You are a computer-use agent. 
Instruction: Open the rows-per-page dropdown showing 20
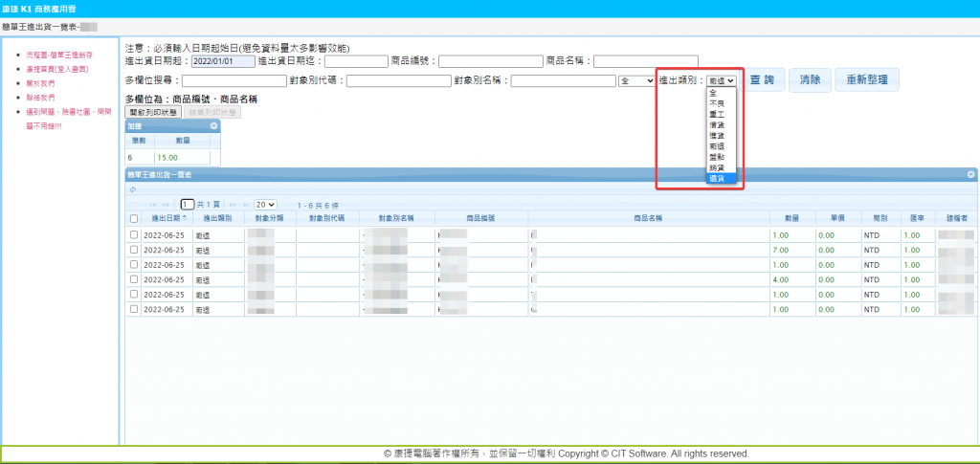click(x=265, y=205)
